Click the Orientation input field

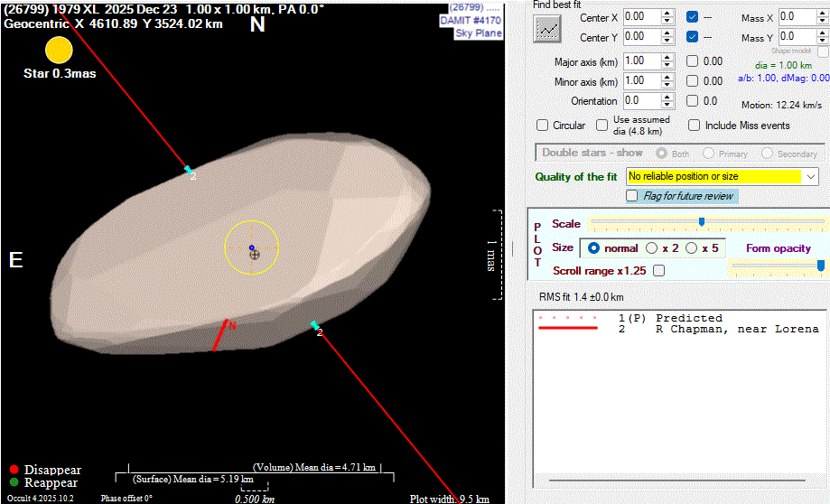(640, 101)
